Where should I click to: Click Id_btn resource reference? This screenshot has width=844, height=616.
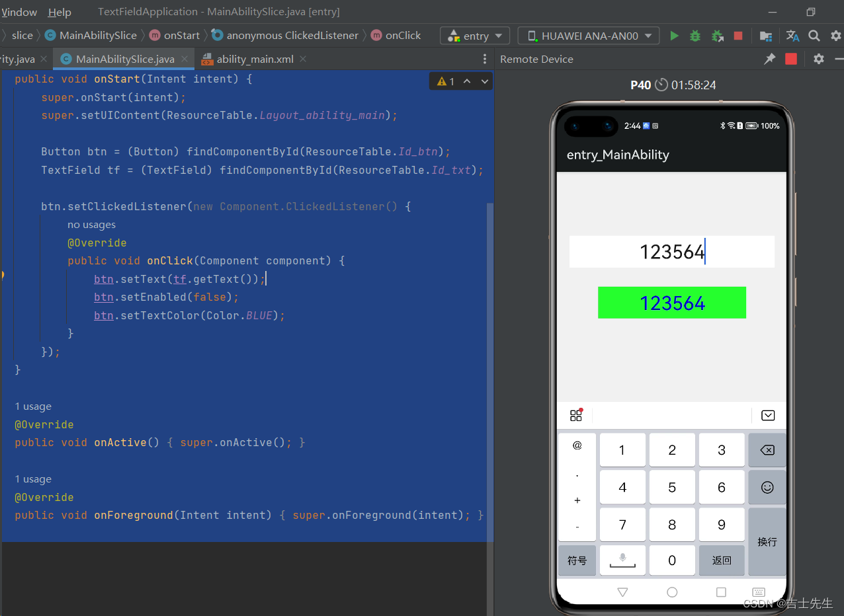point(417,151)
